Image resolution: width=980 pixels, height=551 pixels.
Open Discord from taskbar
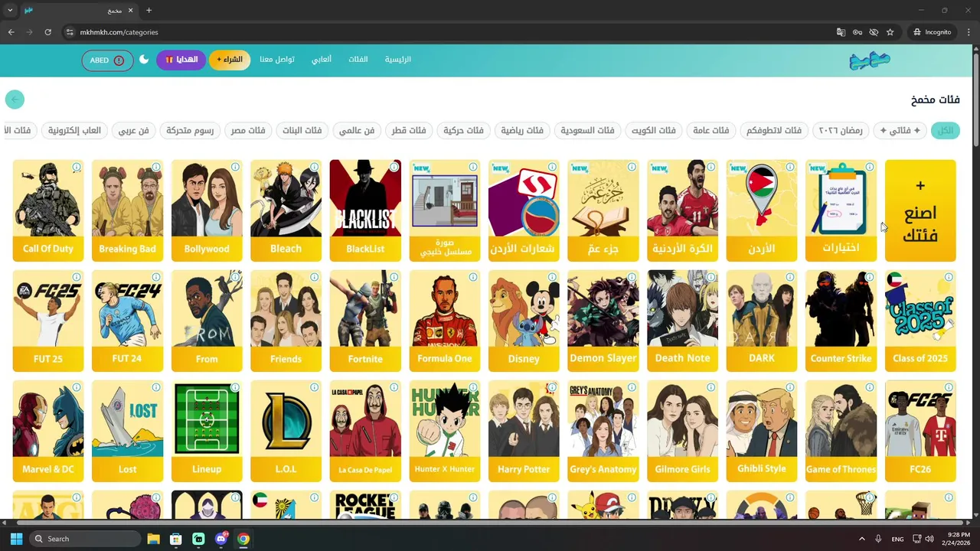click(221, 539)
